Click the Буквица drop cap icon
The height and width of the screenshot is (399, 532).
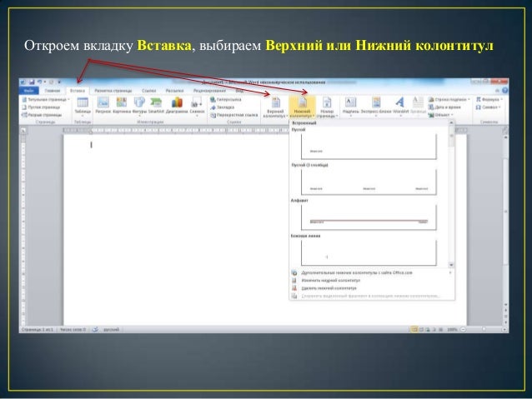(418, 106)
